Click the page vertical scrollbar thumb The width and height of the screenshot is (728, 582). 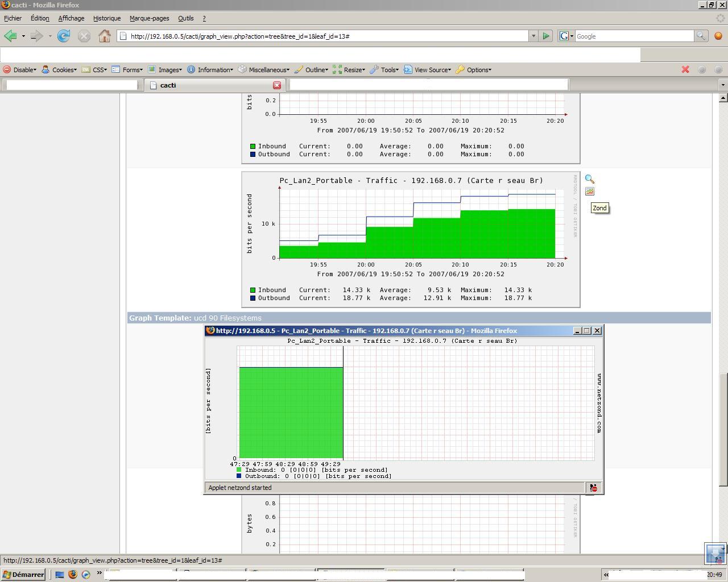(723, 429)
